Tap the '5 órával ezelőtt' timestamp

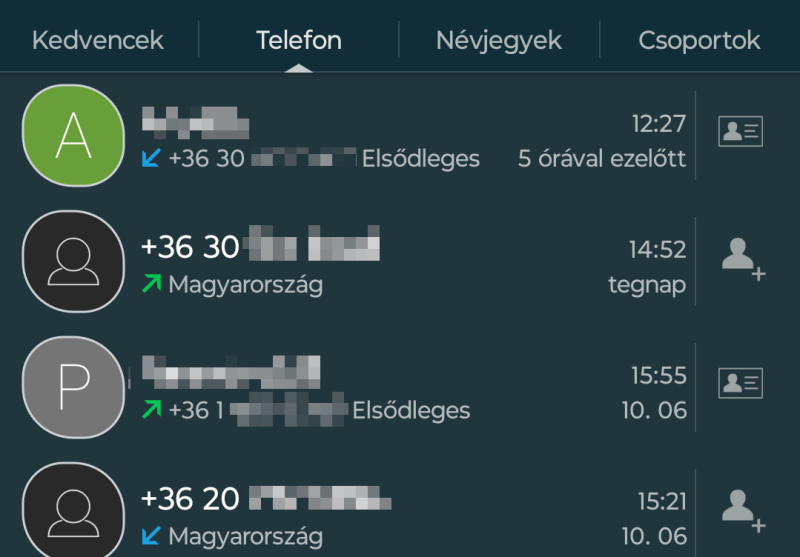(602, 159)
